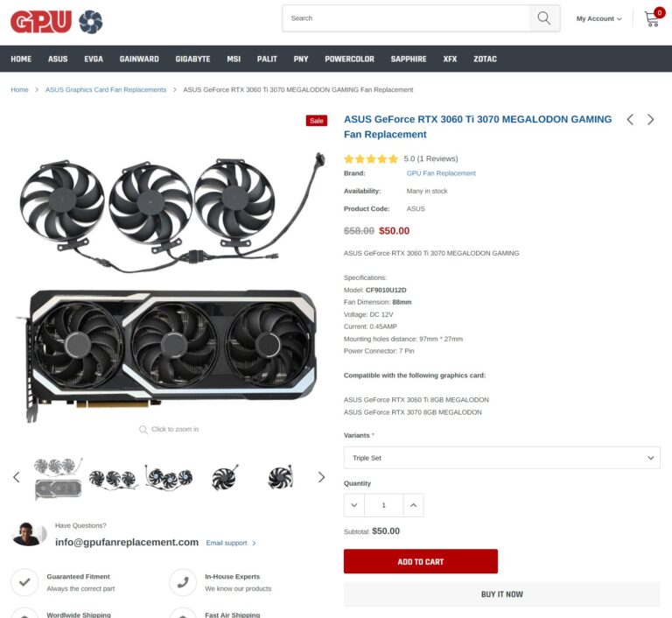672x618 pixels.
Task: Click the ADD TO CART button
Action: click(x=420, y=561)
